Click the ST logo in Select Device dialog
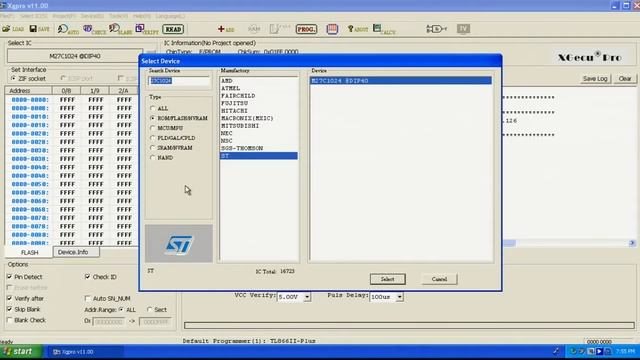The width and height of the screenshot is (640, 360). [179, 244]
